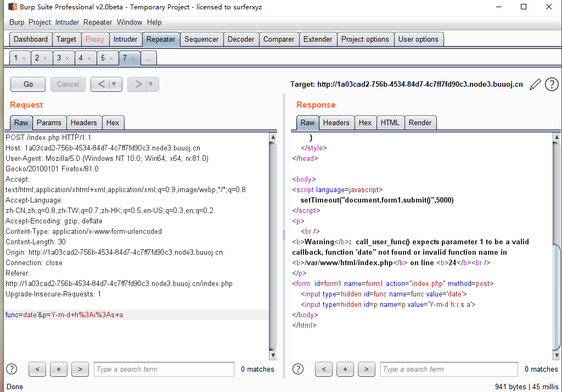
Task: Click the request pane scroll down arrow
Action: [273, 355]
